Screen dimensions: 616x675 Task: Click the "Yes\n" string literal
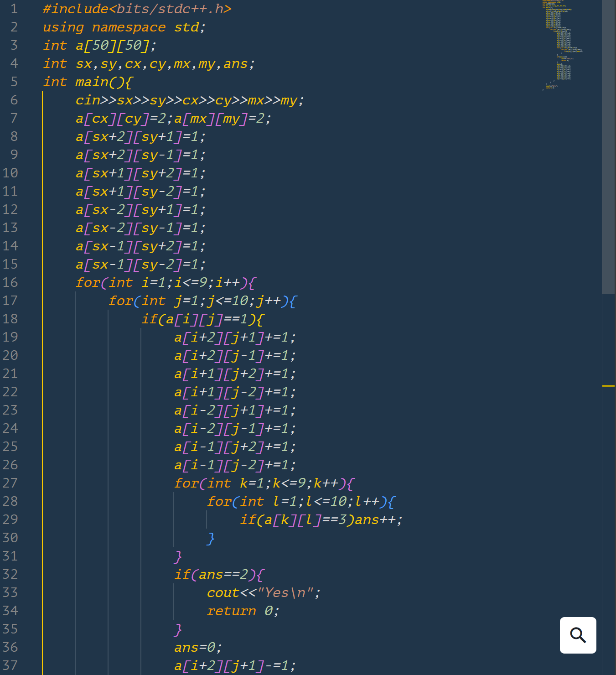[x=286, y=593]
